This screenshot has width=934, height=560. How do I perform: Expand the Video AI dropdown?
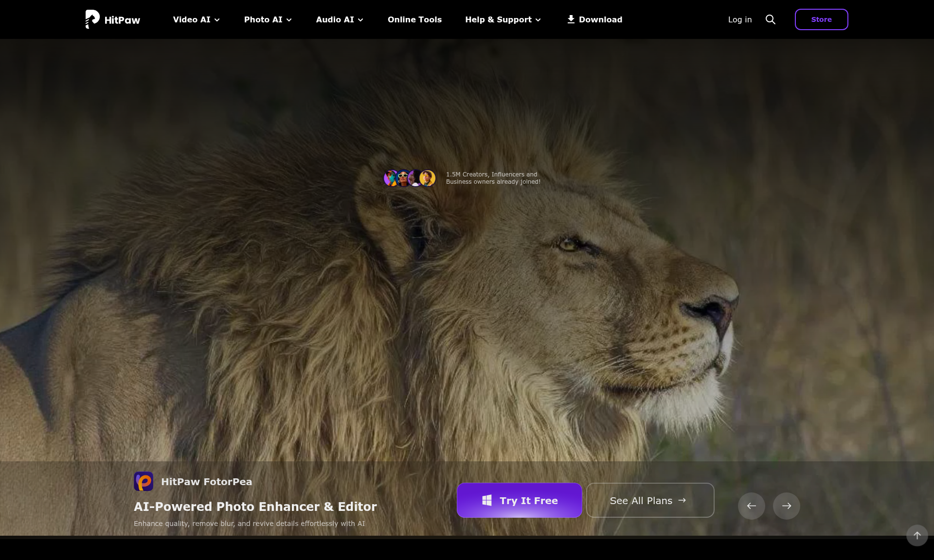coord(196,19)
